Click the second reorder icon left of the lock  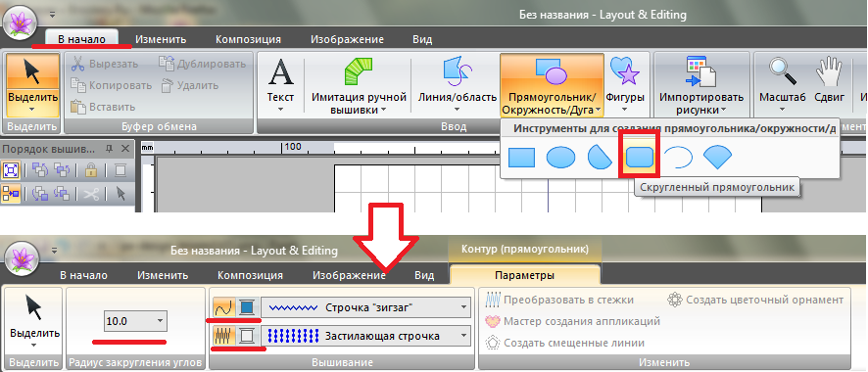[x=62, y=170]
